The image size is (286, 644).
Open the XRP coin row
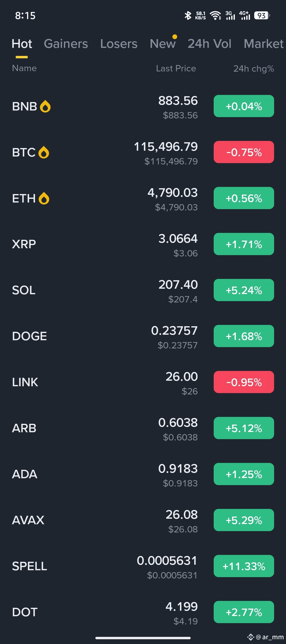143,244
